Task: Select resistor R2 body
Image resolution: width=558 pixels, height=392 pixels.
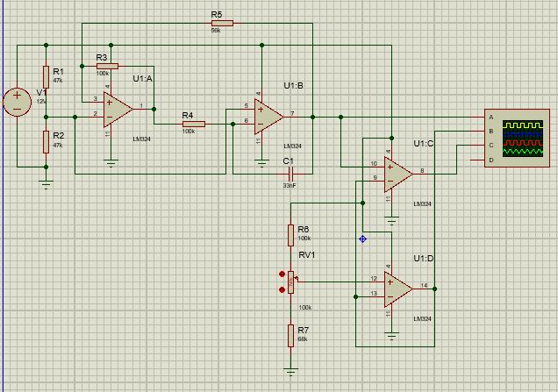Action: click(46, 141)
